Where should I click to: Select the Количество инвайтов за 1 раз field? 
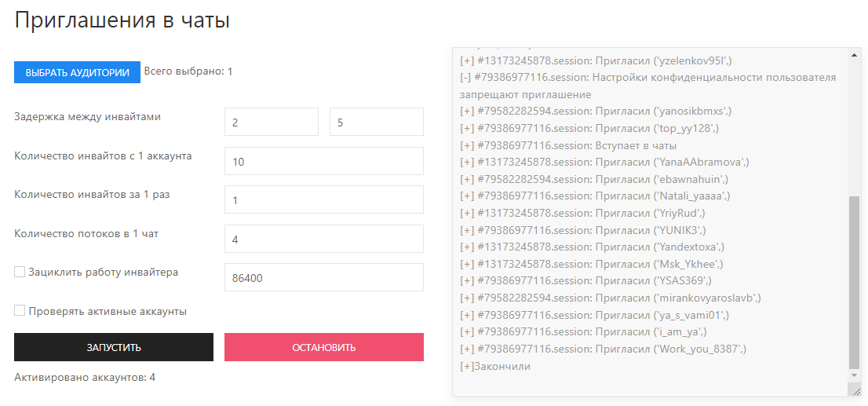pyautogui.click(x=323, y=199)
